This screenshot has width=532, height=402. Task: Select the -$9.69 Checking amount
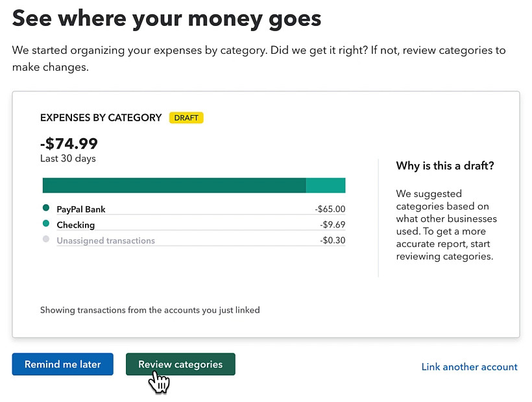tap(332, 224)
